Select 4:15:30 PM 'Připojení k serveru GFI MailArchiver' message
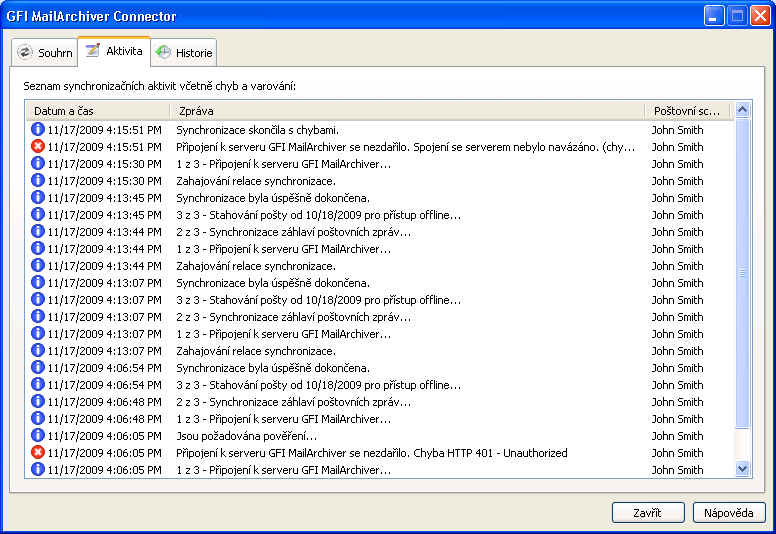 click(284, 164)
